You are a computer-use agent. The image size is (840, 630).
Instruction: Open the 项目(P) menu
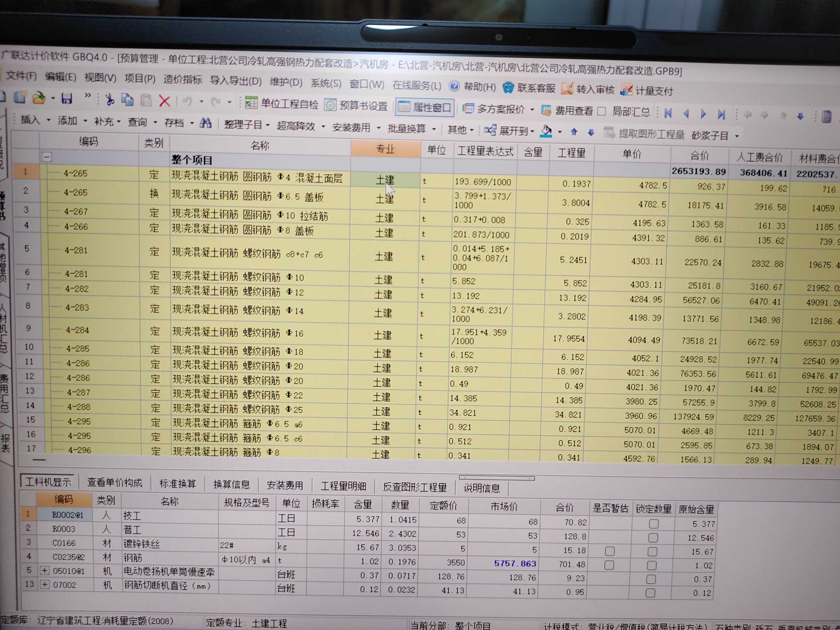(x=140, y=78)
